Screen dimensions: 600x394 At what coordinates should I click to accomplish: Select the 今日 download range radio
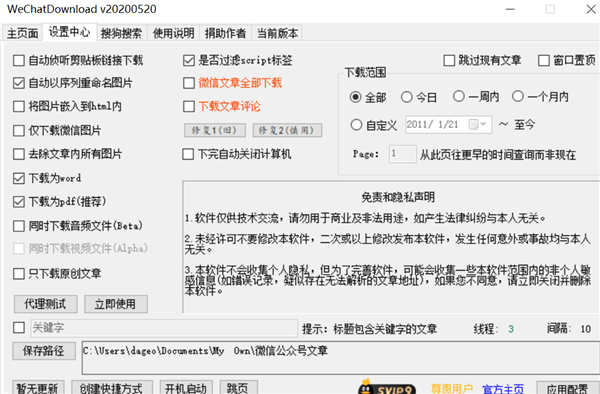[x=406, y=97]
